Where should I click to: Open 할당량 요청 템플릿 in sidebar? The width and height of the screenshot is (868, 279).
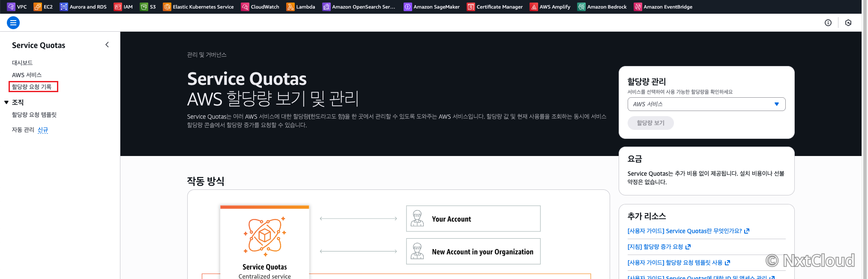pyautogui.click(x=34, y=114)
